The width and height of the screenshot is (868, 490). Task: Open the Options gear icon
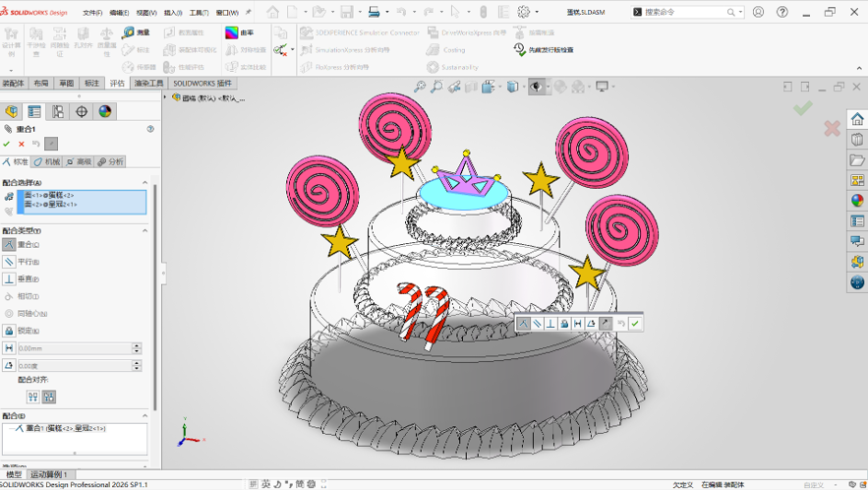[x=523, y=12]
